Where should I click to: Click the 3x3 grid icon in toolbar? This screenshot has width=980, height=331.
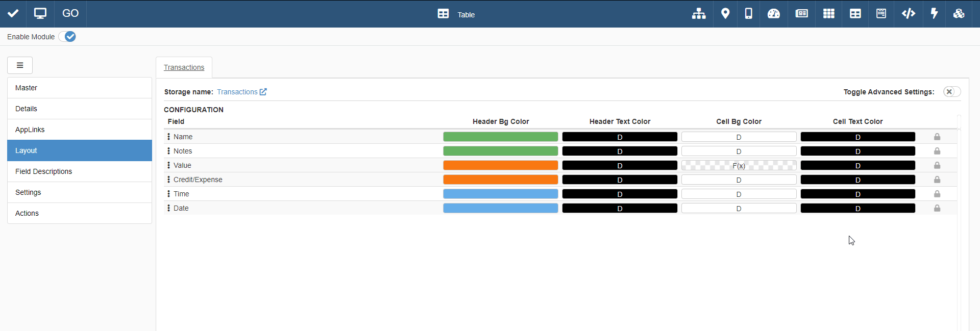point(828,14)
